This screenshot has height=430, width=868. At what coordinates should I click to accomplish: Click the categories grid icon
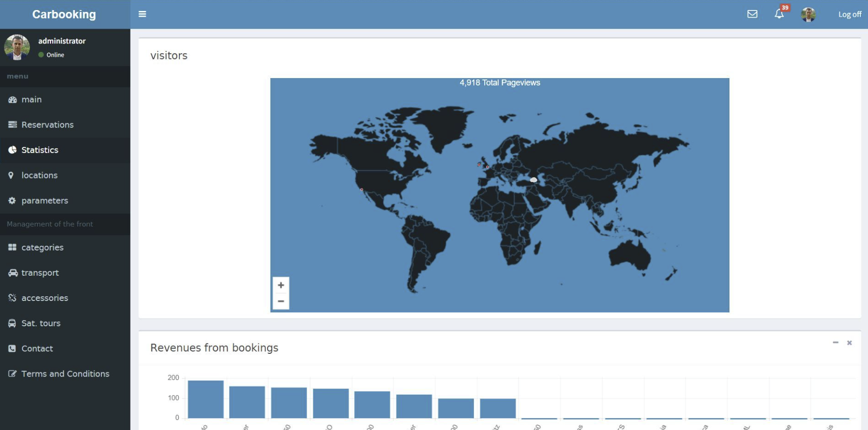click(x=12, y=247)
